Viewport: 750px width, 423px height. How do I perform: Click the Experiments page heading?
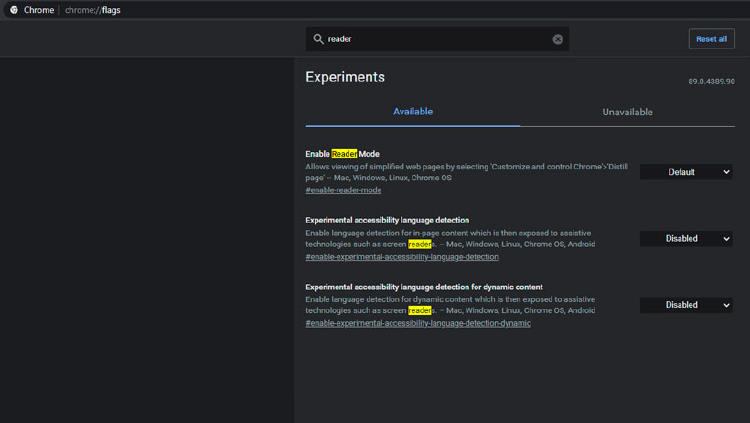coord(344,77)
